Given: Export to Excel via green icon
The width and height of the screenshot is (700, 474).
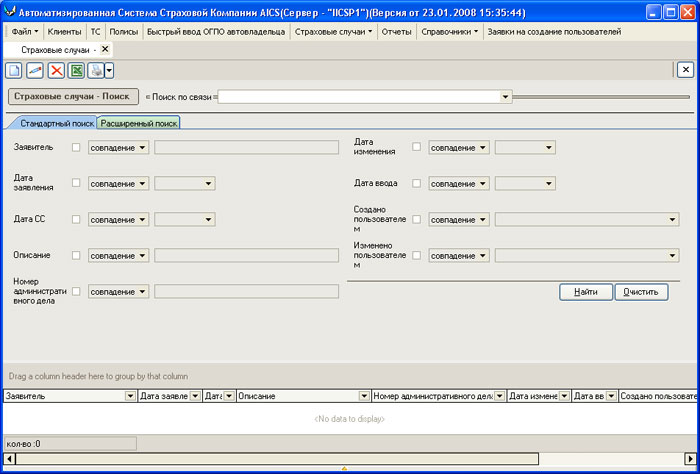Looking at the screenshot, I should click(76, 70).
